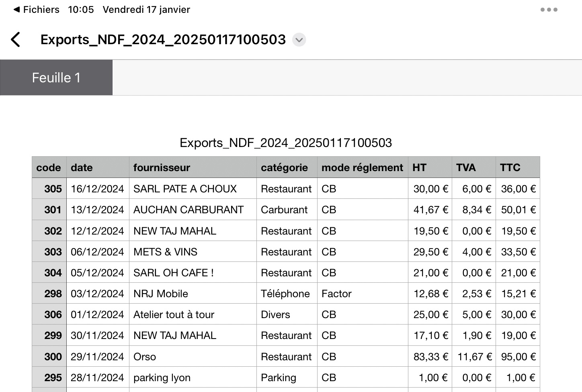Select date cell 05/12/2024
The width and height of the screenshot is (582, 392).
tap(98, 273)
